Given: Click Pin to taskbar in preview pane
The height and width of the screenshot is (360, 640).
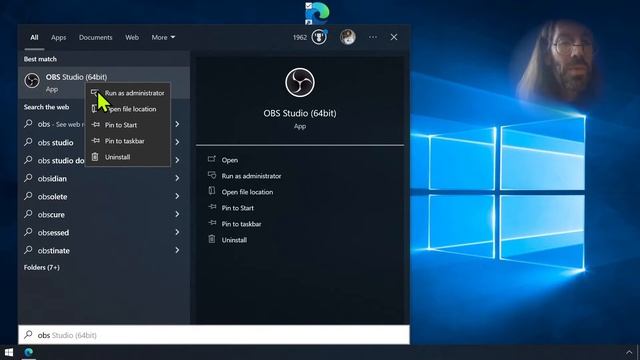Looking at the screenshot, I should pyautogui.click(x=241, y=224).
